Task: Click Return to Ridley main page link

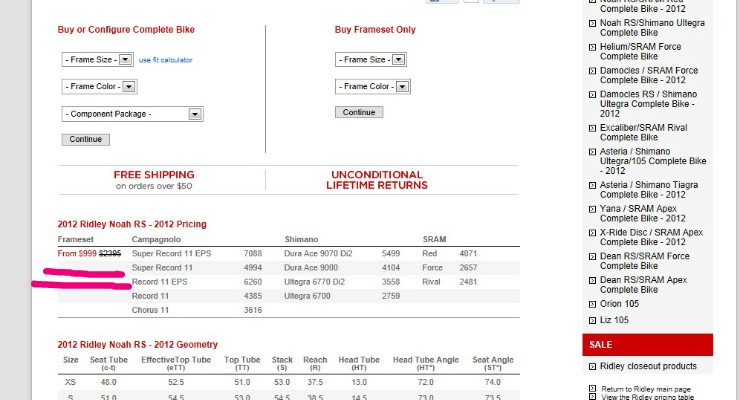Action: [x=646, y=389]
